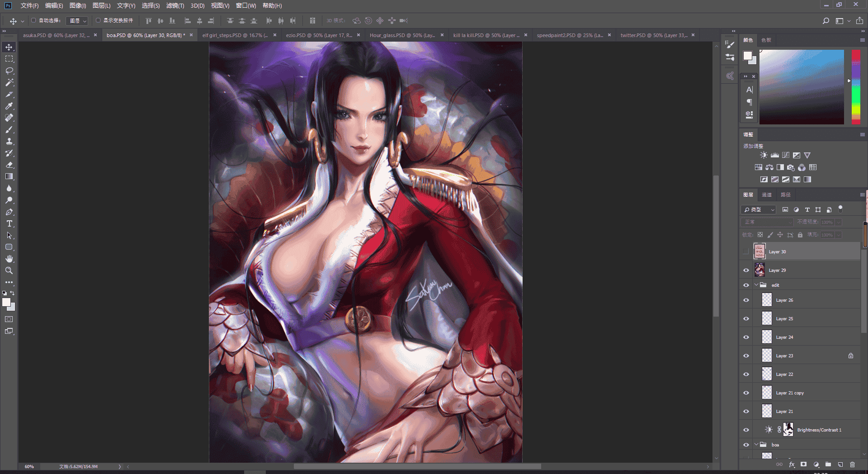The width and height of the screenshot is (868, 474).
Task: Click the delete layer trash icon
Action: point(852,464)
